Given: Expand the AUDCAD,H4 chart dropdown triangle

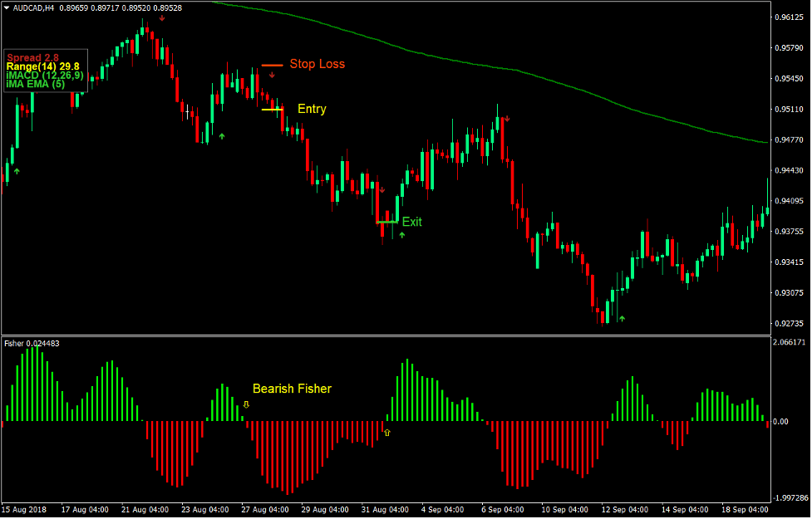Looking at the screenshot, I should tap(8, 7).
